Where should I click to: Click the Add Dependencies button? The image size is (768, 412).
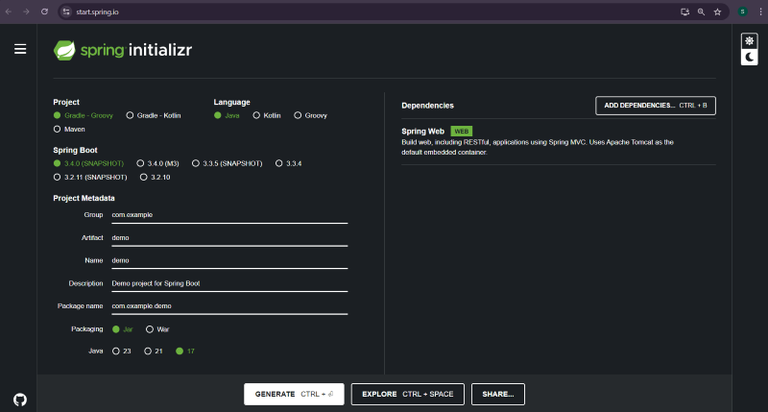[655, 105]
